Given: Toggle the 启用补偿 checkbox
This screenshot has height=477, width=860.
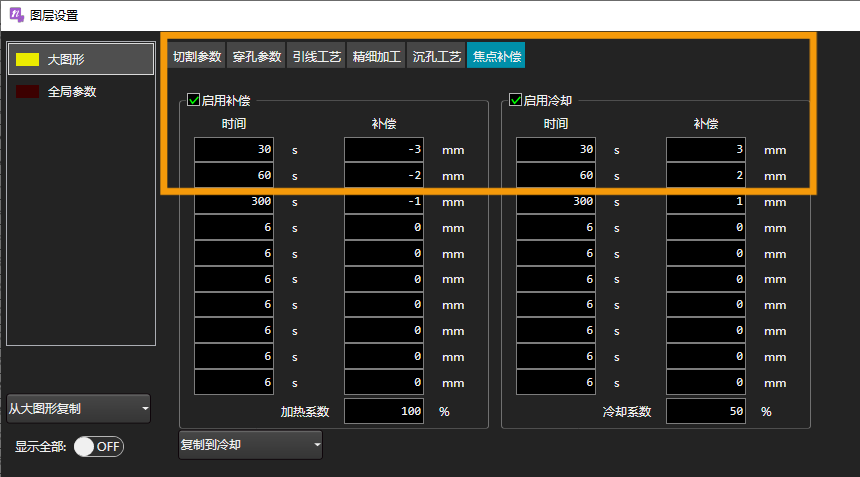Looking at the screenshot, I should tap(194, 100).
